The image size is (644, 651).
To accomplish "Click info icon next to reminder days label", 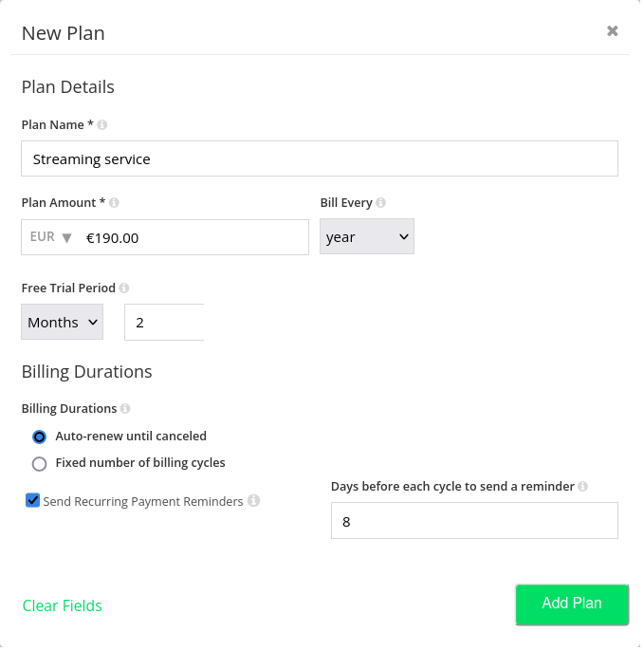I will (582, 487).
